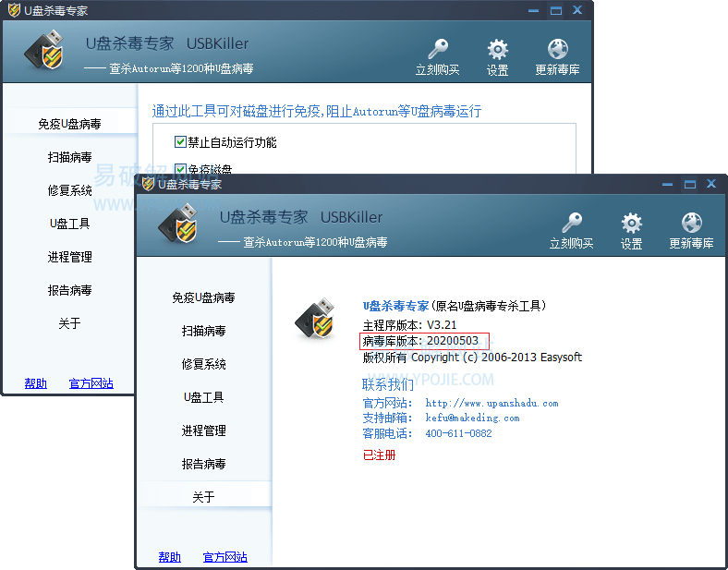Click USB shield logo in the About panel
Screen dimensions: 728x570
314,320
